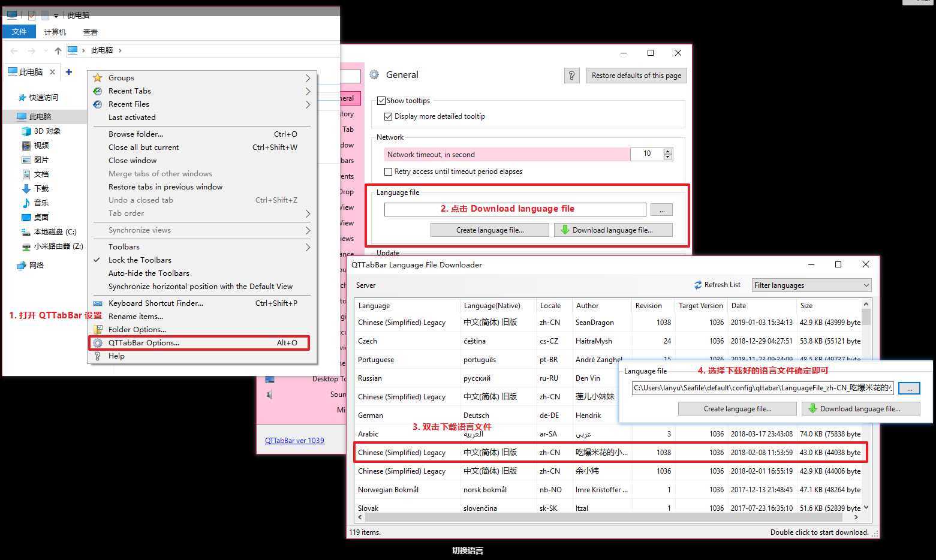936x560 pixels.
Task: Click the 桌面 desktop icon in tree
Action: (26, 218)
